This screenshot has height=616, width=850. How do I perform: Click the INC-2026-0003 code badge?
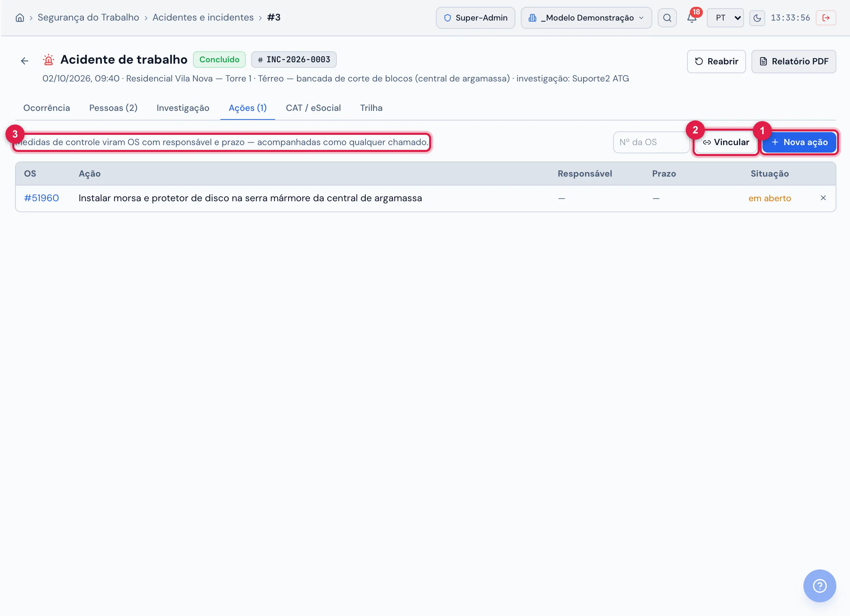[x=294, y=60]
